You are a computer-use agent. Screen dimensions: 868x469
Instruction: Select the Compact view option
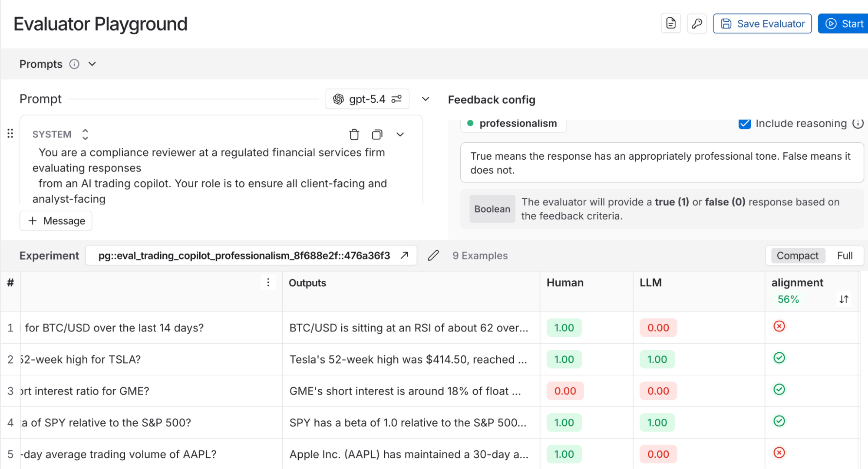pyautogui.click(x=797, y=256)
